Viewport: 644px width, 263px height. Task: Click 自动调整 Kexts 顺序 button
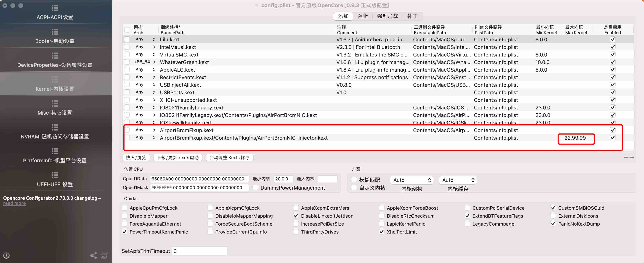230,158
